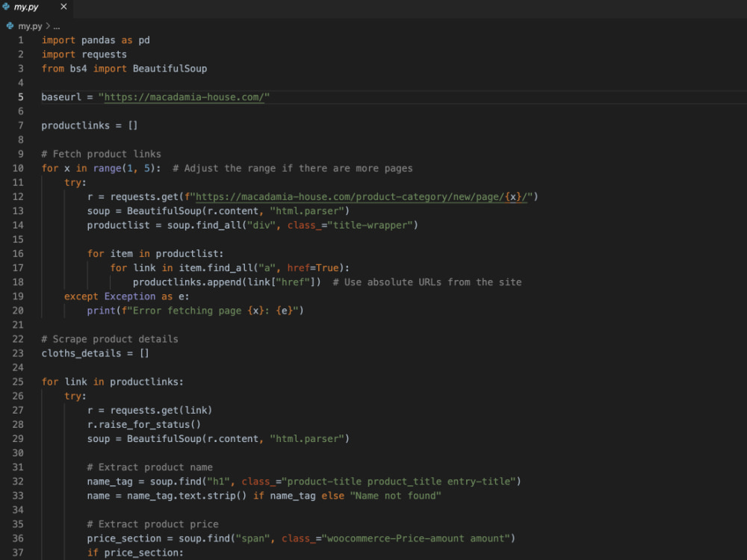
Task: Click the print Error fetching page statement
Action: tap(195, 311)
